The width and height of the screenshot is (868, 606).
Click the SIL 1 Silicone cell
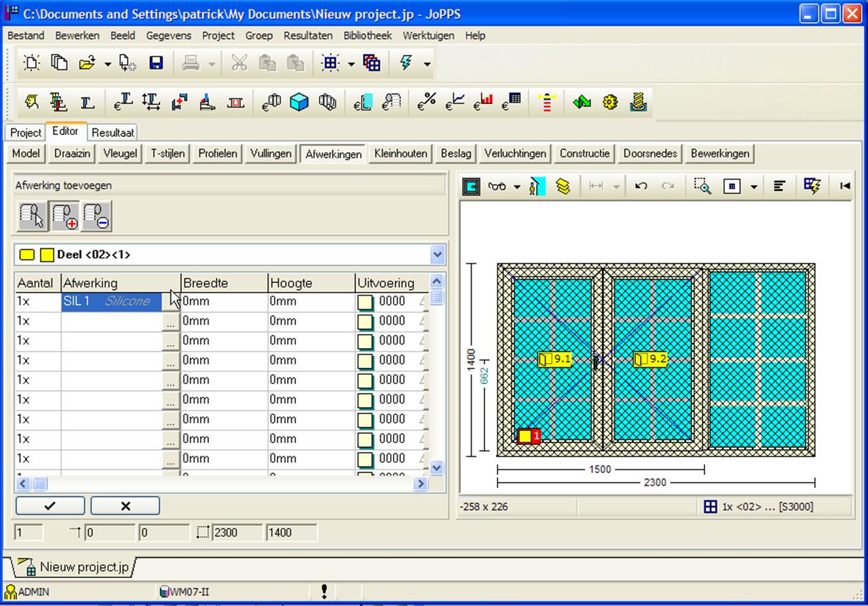[112, 301]
